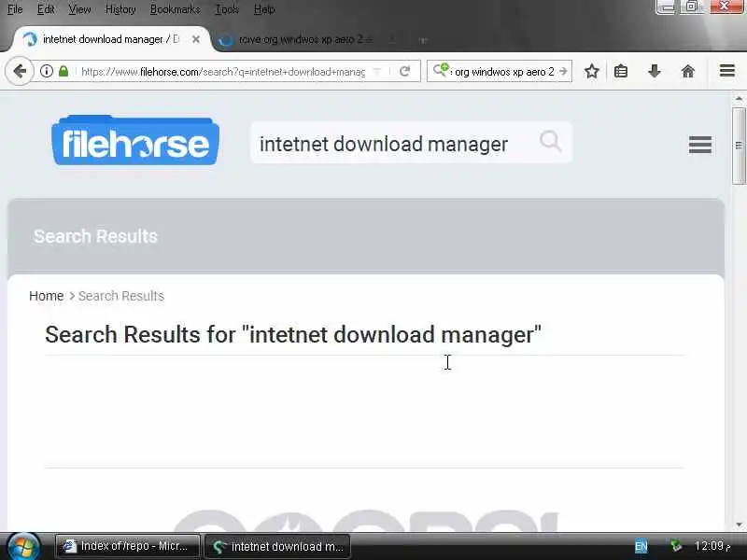Open the Bookmarks menu
The image size is (747, 560).
175,9
